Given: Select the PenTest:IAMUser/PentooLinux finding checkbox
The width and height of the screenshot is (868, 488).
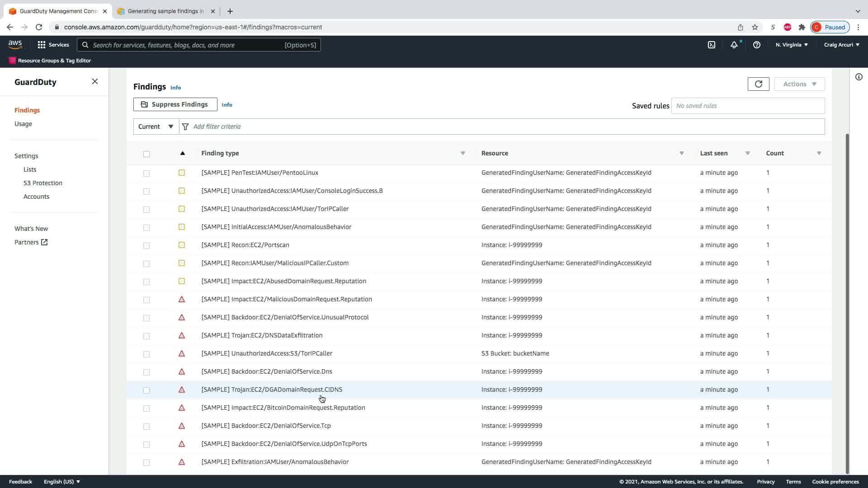Looking at the screenshot, I should pyautogui.click(x=146, y=173).
